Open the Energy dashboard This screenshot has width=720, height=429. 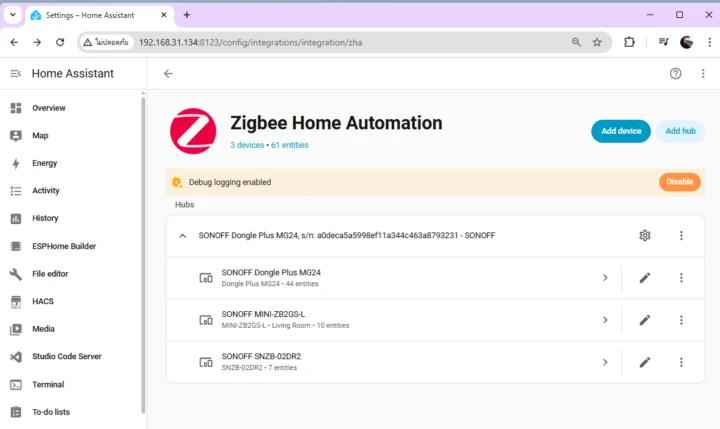tap(44, 163)
